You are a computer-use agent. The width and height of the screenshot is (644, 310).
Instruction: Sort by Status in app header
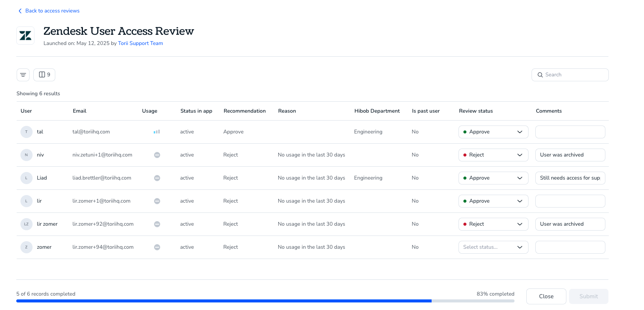(196, 111)
